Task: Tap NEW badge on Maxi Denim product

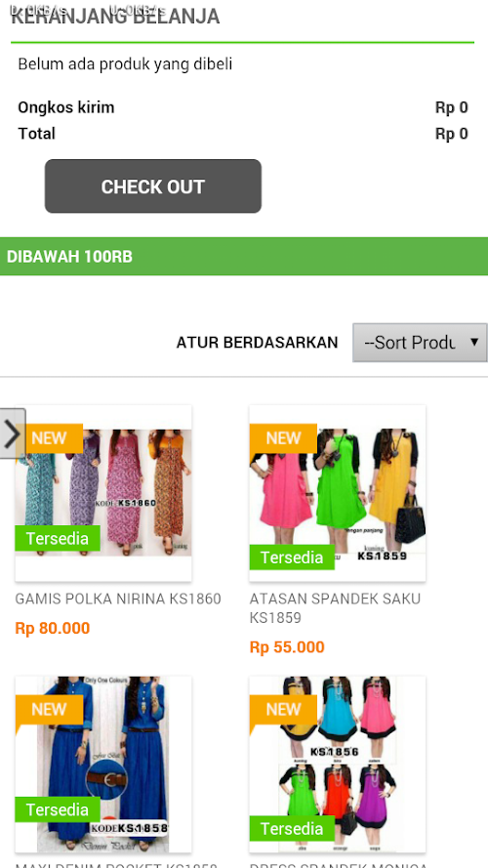Action: point(49,710)
